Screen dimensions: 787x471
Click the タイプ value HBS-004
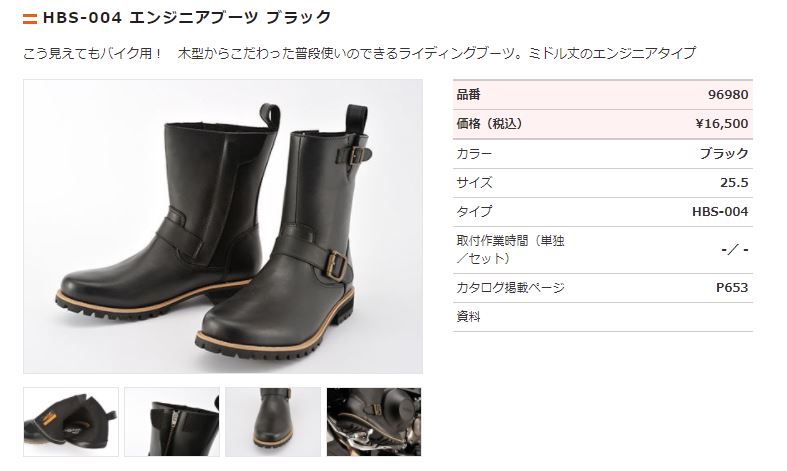pos(720,211)
